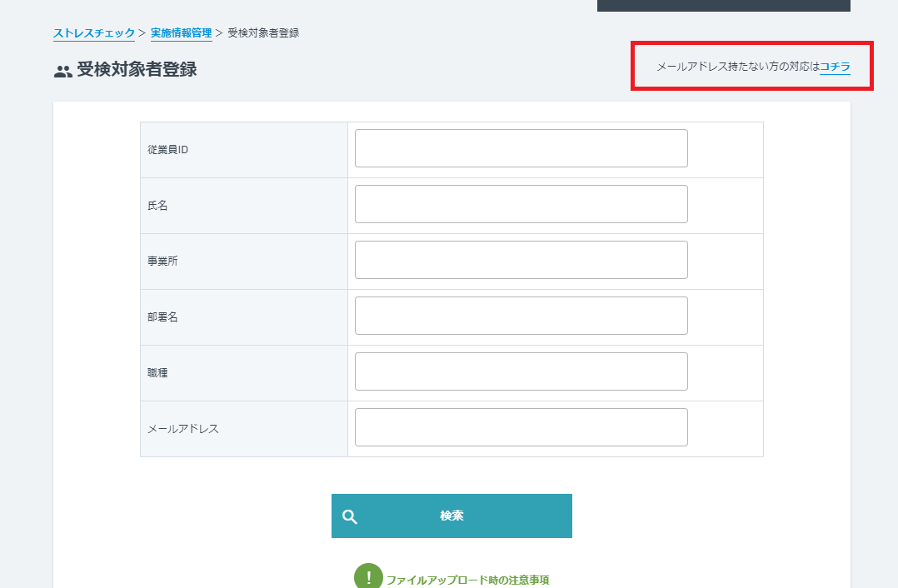Click the magnifier icon in the 検索 button

click(x=350, y=517)
